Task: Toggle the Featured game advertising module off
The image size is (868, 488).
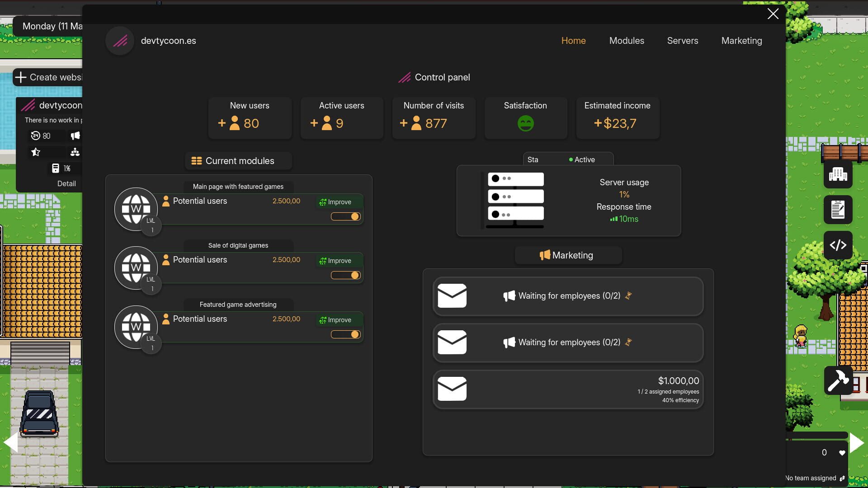Action: 346,334
